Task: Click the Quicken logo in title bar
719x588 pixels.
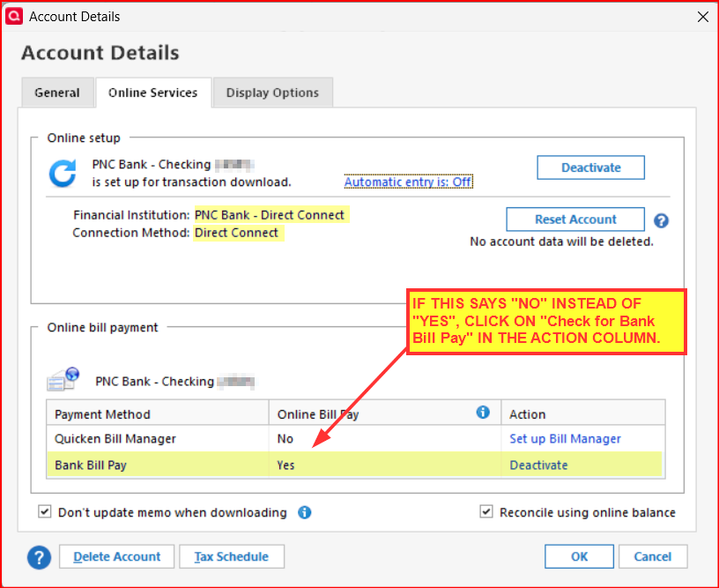Action: (14, 16)
